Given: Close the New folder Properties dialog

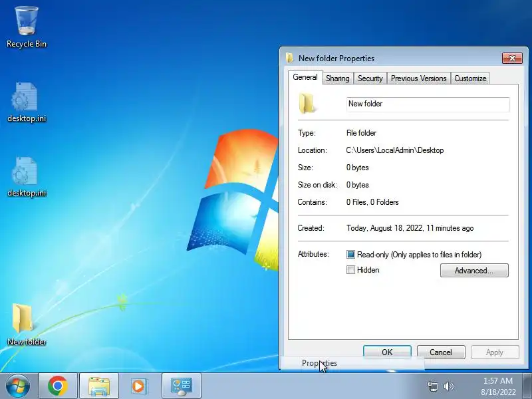Looking at the screenshot, I should coord(512,58).
